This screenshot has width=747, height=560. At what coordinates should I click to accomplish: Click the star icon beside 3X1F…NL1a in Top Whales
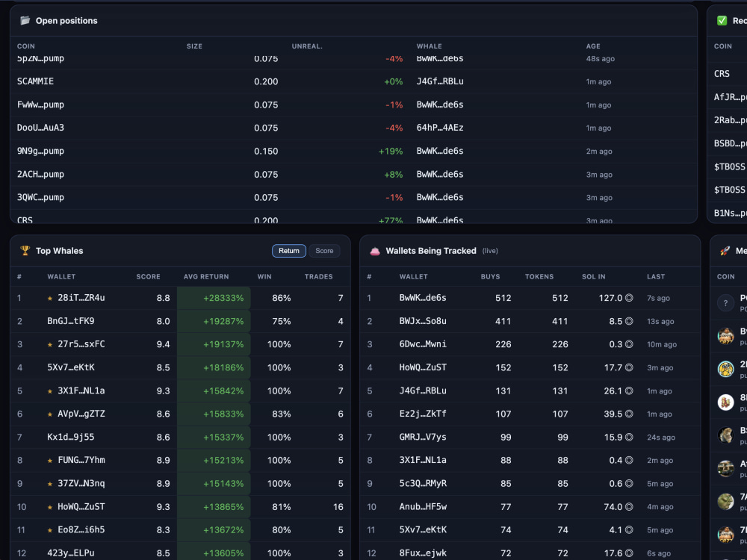pos(50,391)
